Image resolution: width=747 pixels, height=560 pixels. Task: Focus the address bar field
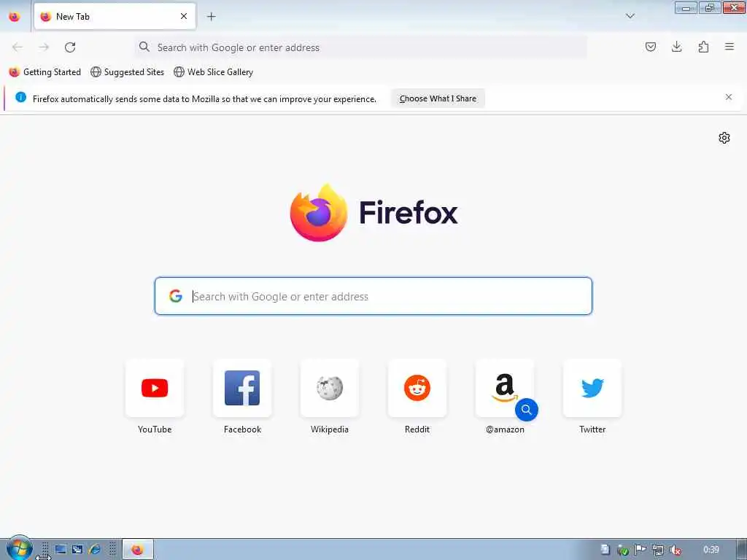361,47
